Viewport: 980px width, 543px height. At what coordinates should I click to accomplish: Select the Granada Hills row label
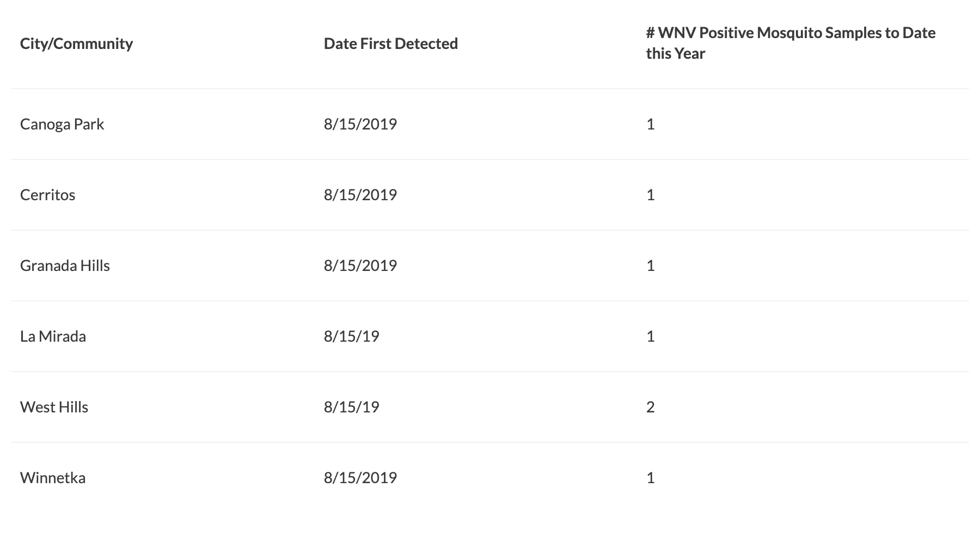pyautogui.click(x=65, y=266)
